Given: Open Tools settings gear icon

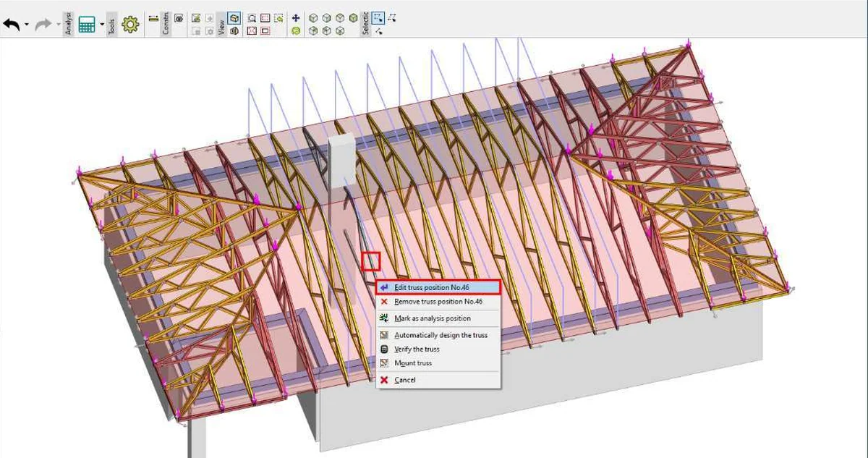Looking at the screenshot, I should coord(130,25).
